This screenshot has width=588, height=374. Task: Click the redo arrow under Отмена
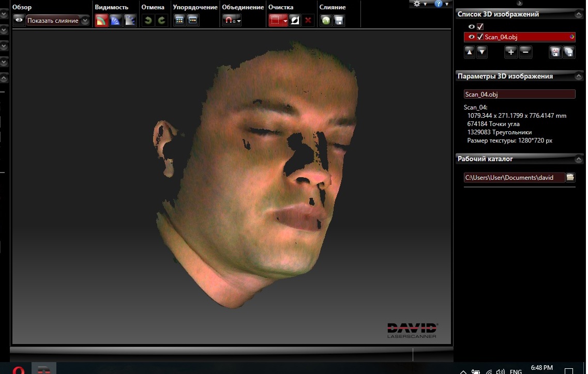click(x=161, y=21)
